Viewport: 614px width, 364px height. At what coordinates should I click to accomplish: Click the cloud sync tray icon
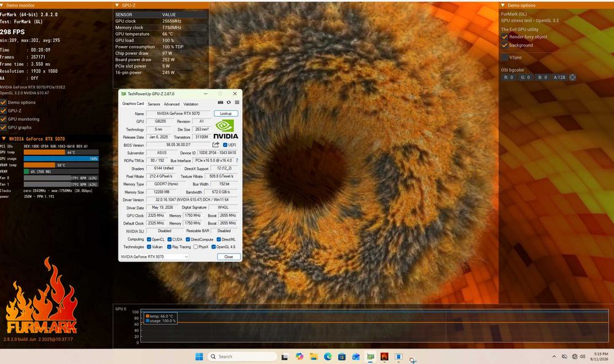pos(564,357)
